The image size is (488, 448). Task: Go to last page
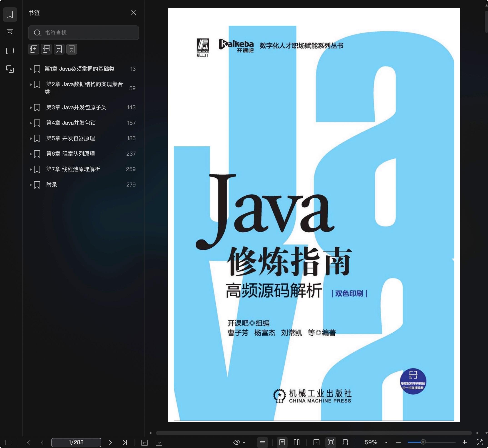pyautogui.click(x=125, y=442)
